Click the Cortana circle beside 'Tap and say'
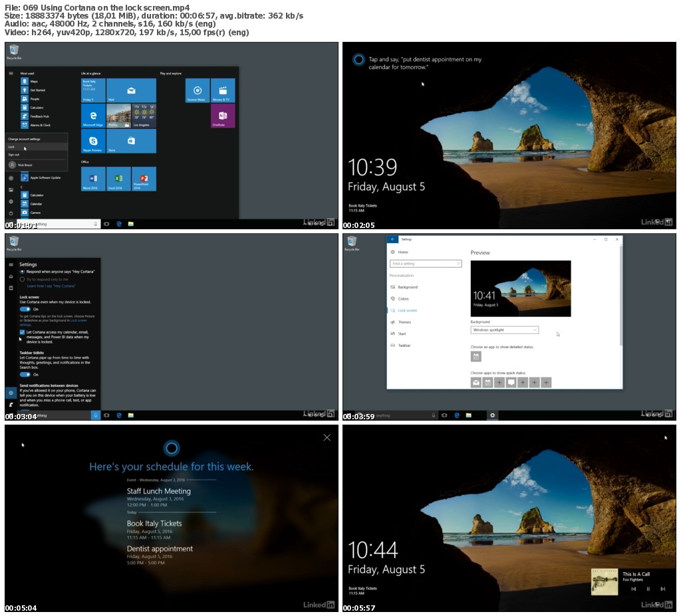681x616 pixels. (358, 59)
